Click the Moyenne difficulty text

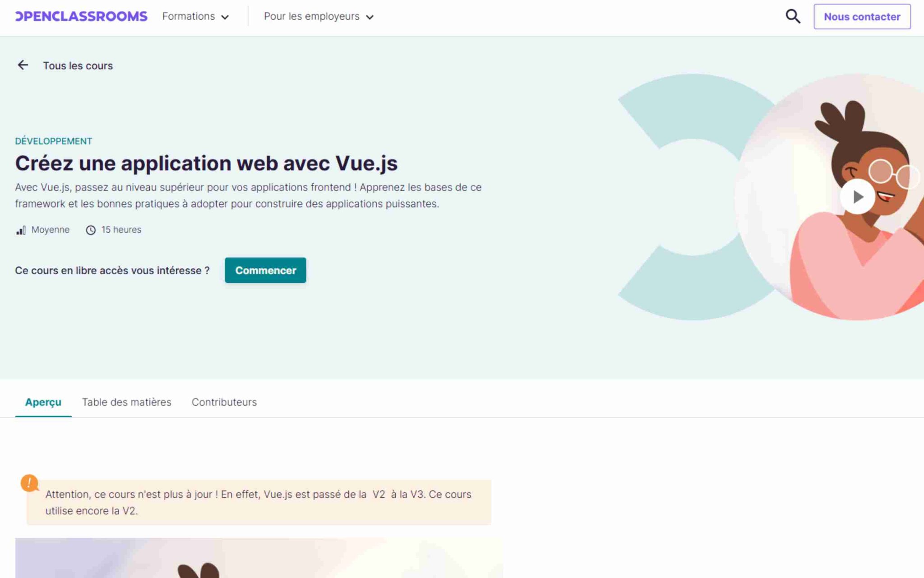tap(51, 230)
